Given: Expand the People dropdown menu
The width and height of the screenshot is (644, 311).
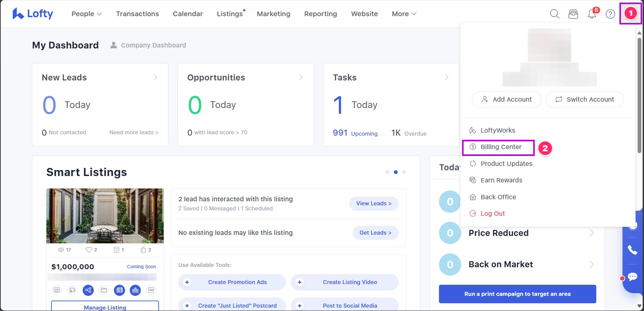Looking at the screenshot, I should [x=86, y=14].
